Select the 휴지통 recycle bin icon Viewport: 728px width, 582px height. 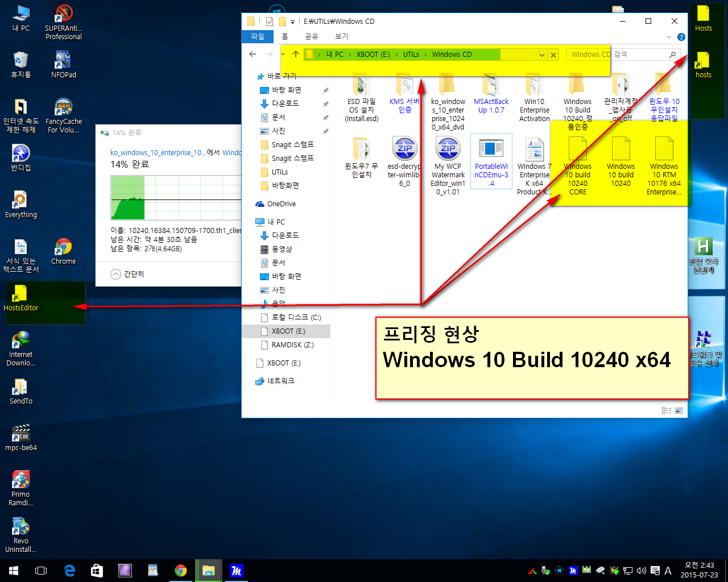pyautogui.click(x=21, y=64)
